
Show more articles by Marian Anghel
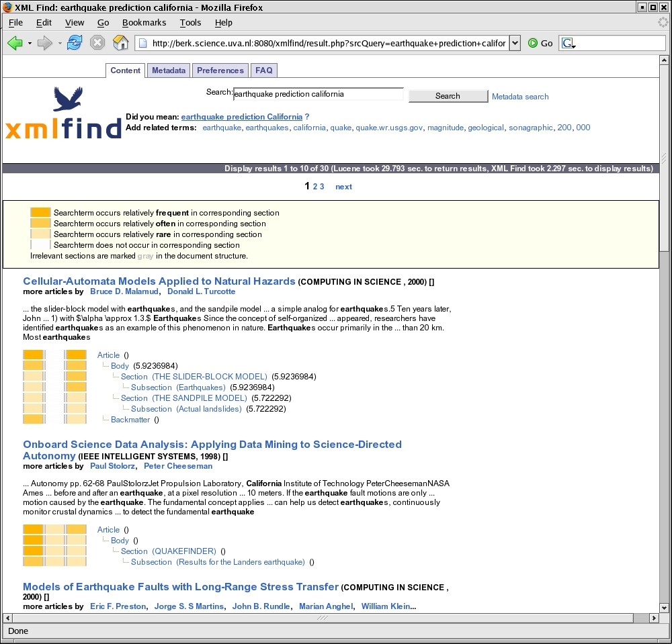point(326,606)
